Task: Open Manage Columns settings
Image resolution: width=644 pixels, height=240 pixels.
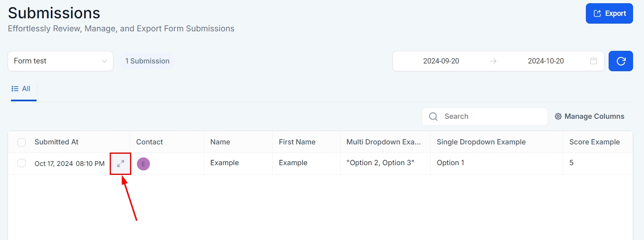Action: click(594, 117)
